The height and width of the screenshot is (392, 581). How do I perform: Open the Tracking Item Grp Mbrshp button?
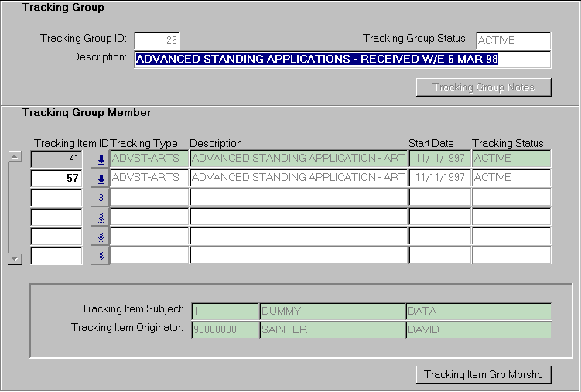pyautogui.click(x=484, y=375)
